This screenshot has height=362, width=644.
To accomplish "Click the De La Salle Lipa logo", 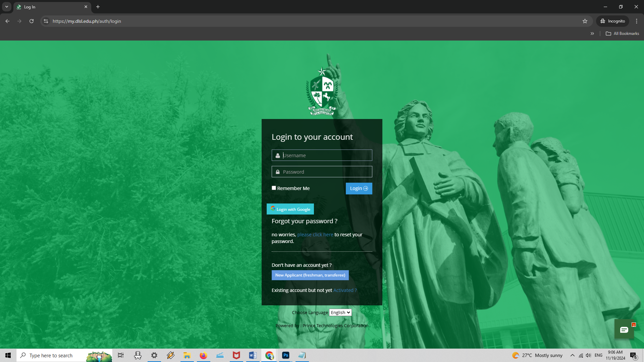I will click(x=322, y=92).
